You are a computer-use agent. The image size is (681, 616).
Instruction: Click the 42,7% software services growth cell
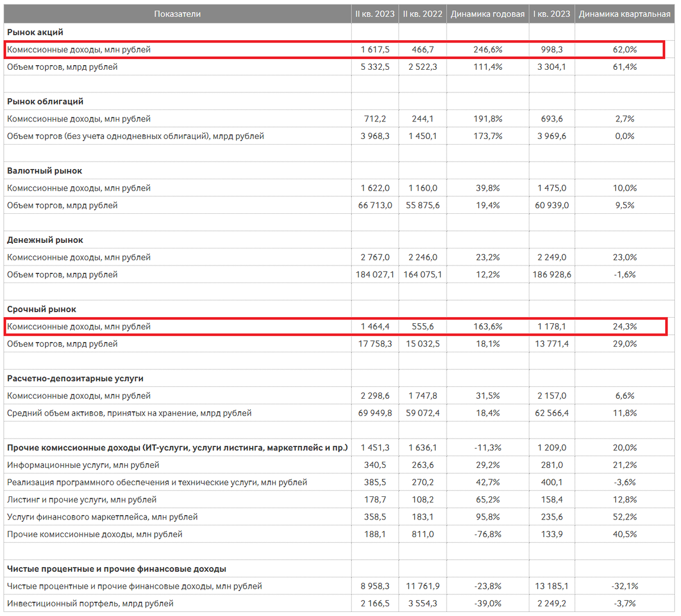click(488, 482)
